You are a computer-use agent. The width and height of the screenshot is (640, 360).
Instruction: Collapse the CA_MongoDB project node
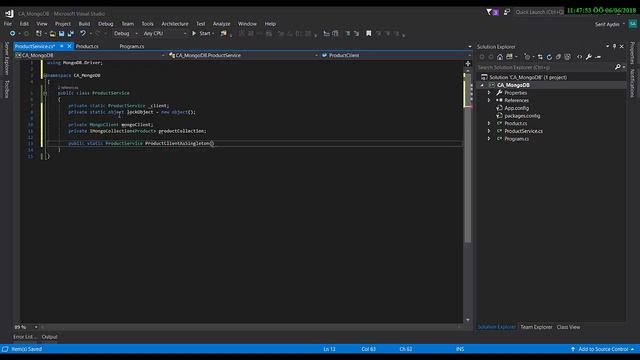(482, 85)
